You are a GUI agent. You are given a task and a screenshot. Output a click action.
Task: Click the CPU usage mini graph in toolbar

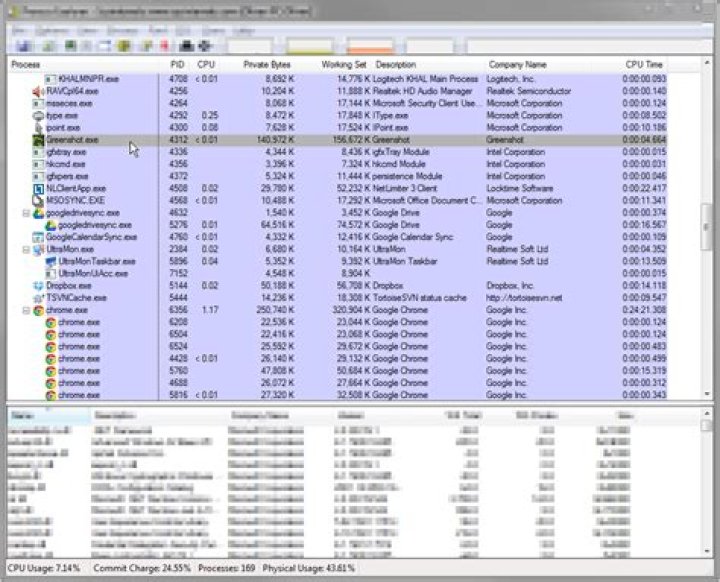[x=249, y=46]
